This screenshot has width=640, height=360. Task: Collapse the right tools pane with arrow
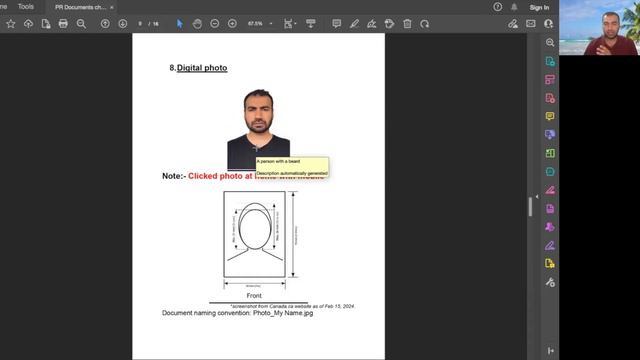(537, 197)
